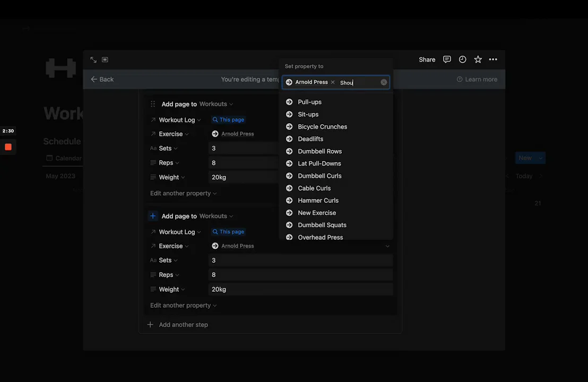Choose Lat Pull-Downs exercise
Viewport: 588px width, 382px height.
335,163
